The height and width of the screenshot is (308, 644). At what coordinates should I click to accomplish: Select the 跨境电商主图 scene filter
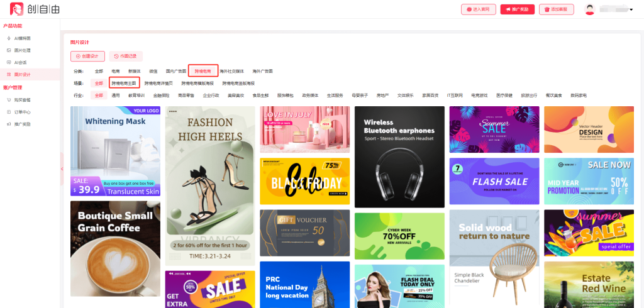123,83
